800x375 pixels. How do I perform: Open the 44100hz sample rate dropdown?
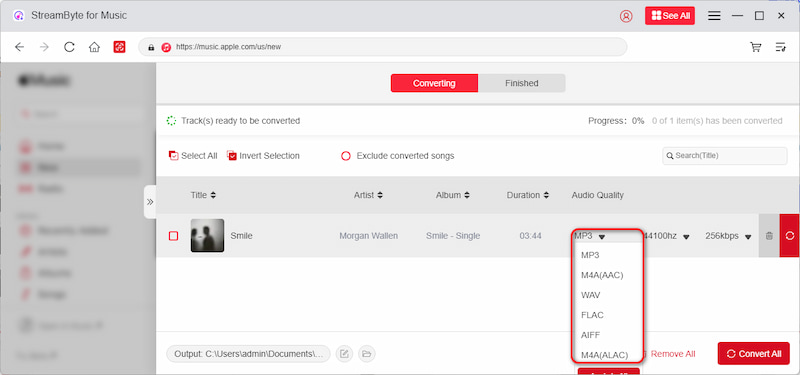coord(667,236)
